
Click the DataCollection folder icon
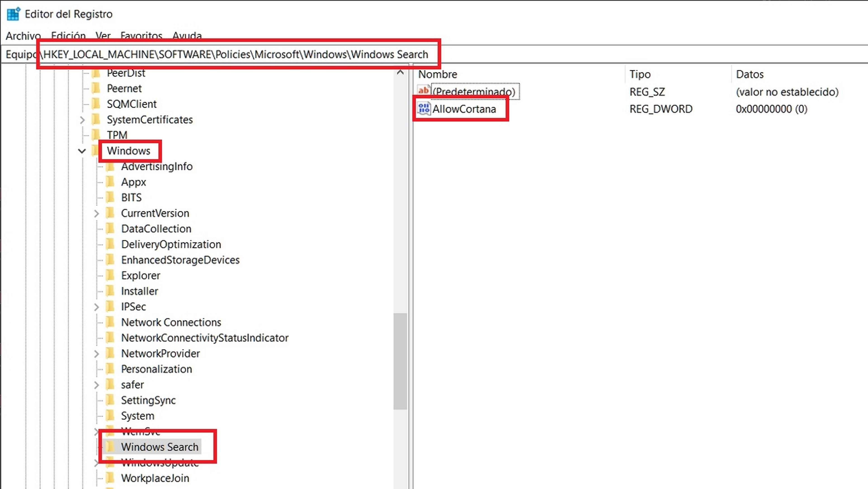click(x=110, y=229)
